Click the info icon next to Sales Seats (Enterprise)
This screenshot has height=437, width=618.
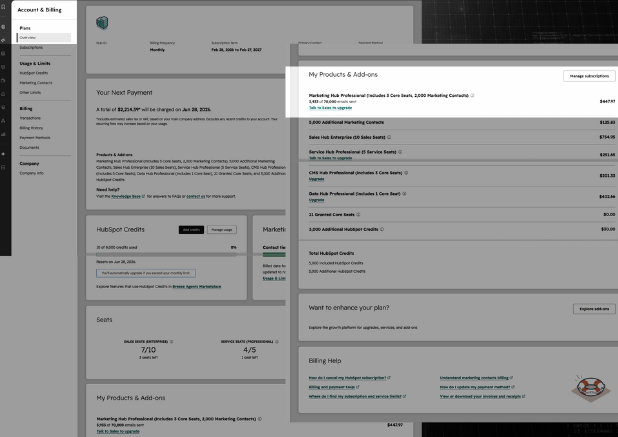point(171,342)
